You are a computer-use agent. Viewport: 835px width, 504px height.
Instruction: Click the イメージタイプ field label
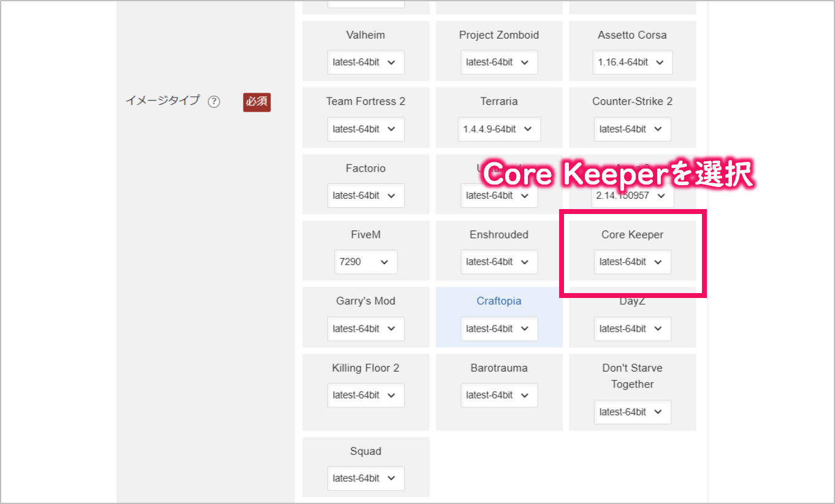point(162,101)
